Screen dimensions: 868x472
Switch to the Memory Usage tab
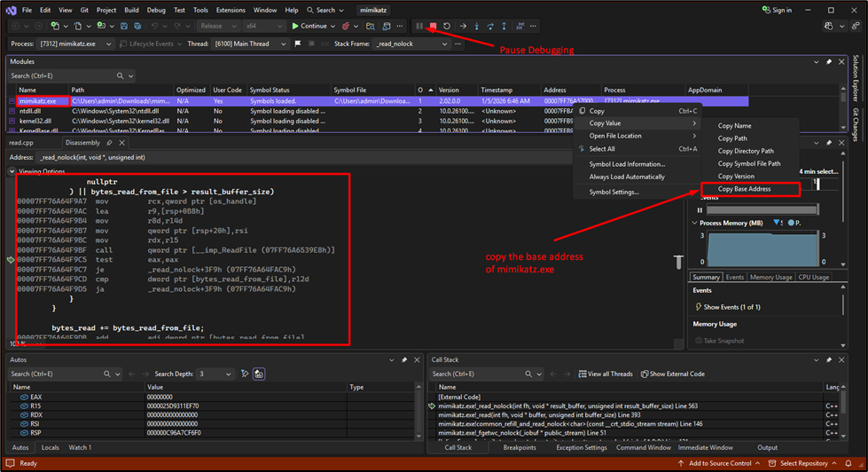pyautogui.click(x=771, y=277)
